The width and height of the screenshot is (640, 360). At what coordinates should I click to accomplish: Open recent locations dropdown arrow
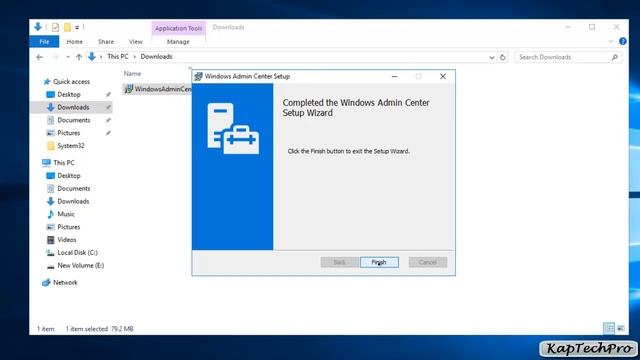tap(68, 57)
